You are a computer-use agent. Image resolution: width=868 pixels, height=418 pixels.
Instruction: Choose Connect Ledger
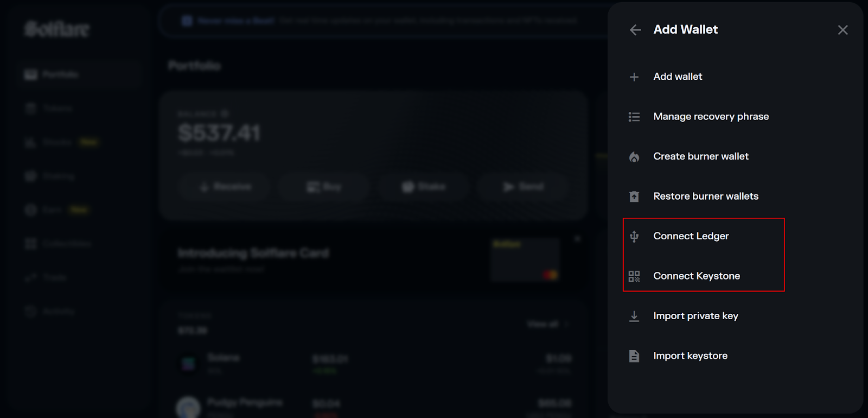click(691, 236)
